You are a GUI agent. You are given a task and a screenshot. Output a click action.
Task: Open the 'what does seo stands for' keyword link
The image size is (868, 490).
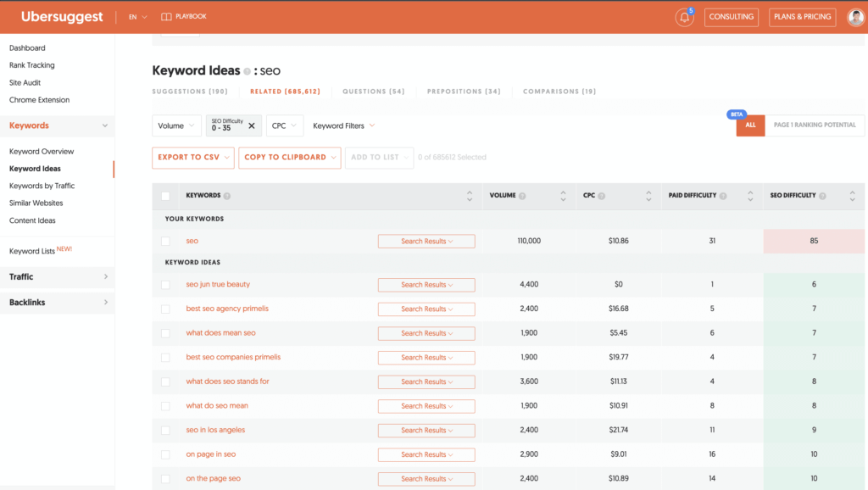[227, 381]
